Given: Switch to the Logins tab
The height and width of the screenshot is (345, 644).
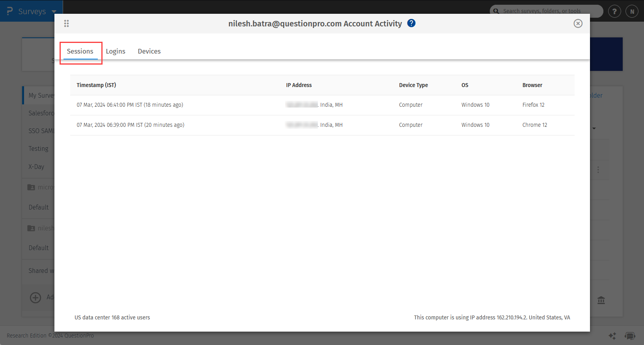Looking at the screenshot, I should coord(116,51).
